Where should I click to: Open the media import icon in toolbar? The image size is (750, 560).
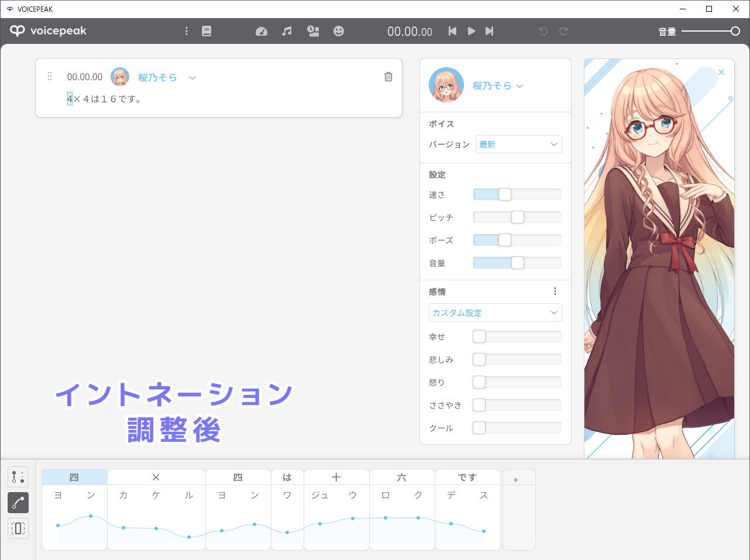(x=313, y=31)
